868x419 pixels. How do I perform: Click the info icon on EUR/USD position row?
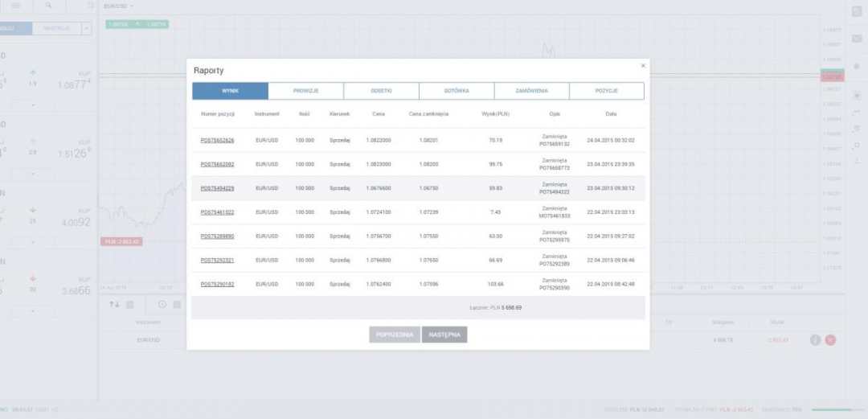point(815,339)
